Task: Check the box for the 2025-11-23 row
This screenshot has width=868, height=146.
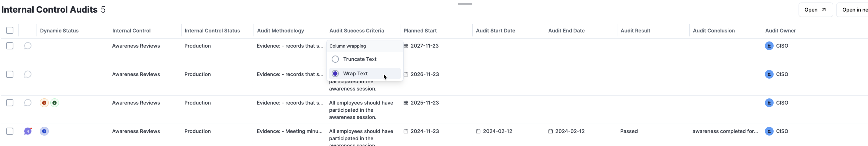Action: (10, 103)
